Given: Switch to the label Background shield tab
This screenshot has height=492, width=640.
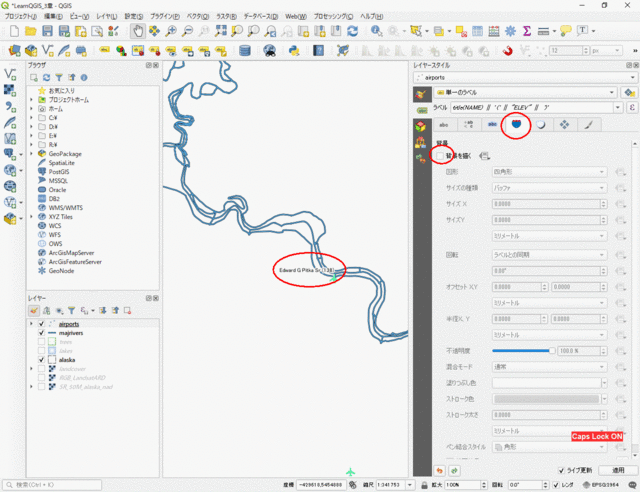Looking at the screenshot, I should (516, 125).
